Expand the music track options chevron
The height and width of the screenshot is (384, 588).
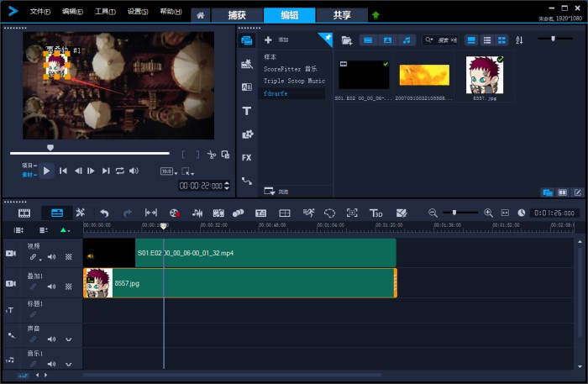[68, 363]
